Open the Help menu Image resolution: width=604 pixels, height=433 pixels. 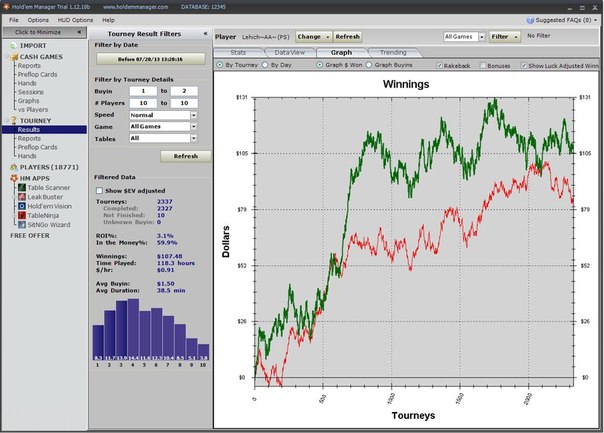[108, 20]
